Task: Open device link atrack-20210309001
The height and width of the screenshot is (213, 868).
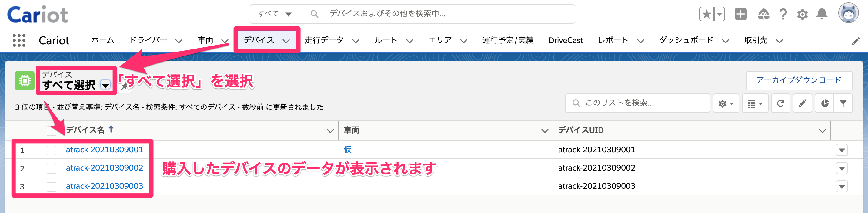Action: 105,150
